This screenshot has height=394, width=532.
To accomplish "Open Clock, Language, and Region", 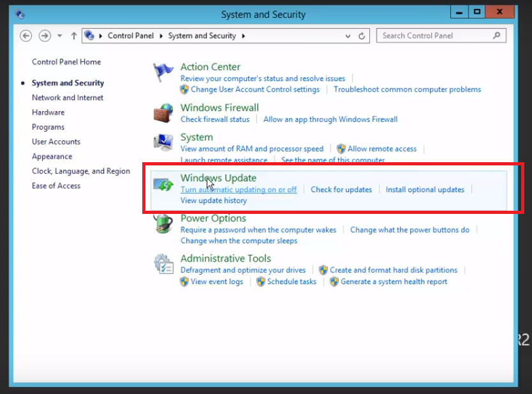I will point(81,171).
